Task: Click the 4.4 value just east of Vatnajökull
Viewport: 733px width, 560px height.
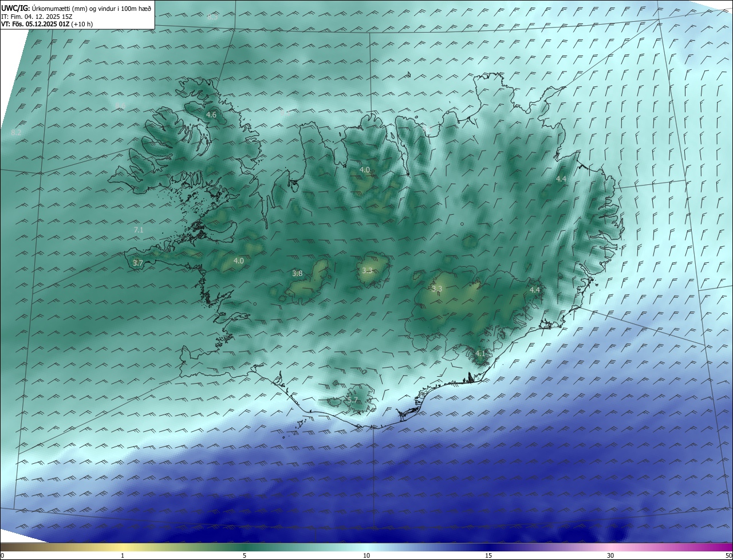Action: (x=535, y=290)
